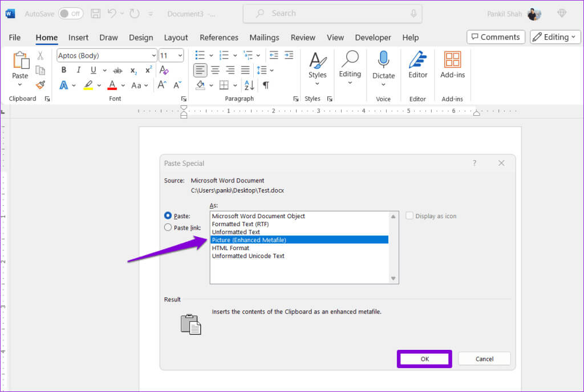Align text to the right
This screenshot has width=584, height=392.
click(230, 70)
